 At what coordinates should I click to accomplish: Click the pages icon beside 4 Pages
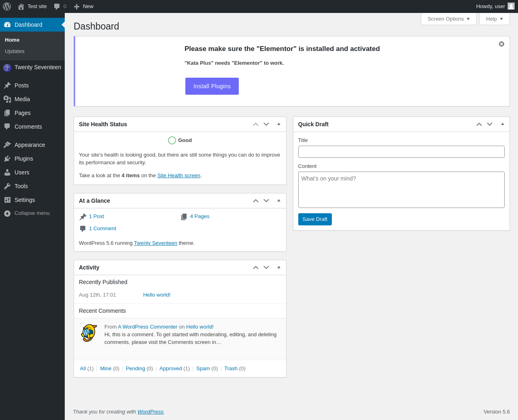tap(184, 217)
